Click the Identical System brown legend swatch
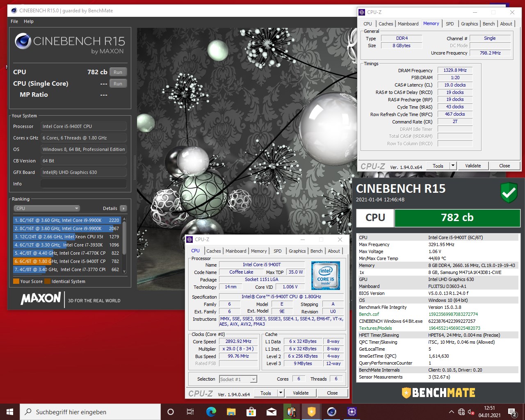Viewport: 525px width, 420px height. pyautogui.click(x=48, y=281)
